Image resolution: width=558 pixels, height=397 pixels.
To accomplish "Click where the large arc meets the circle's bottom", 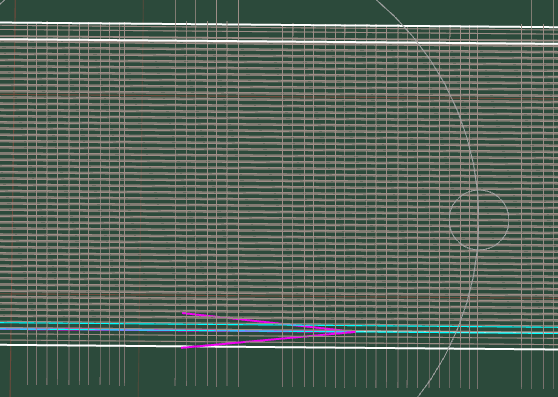I will tap(477, 250).
